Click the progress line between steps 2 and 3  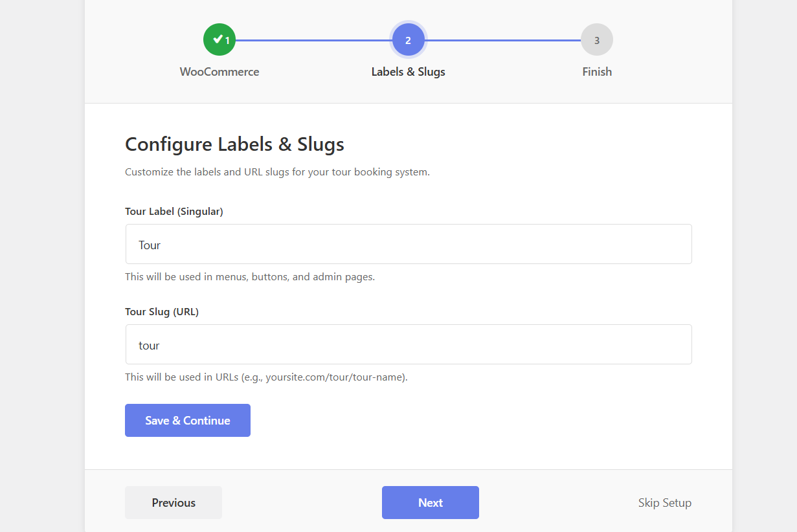[x=502, y=40]
